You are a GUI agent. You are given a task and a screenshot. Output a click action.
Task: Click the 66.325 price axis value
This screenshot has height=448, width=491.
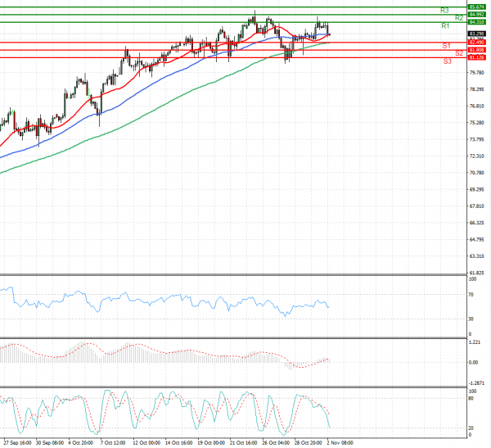coord(476,223)
